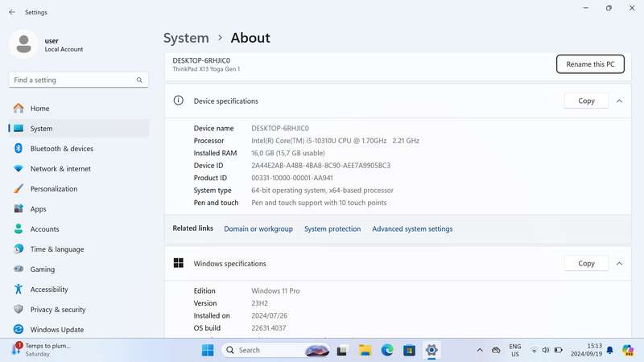The height and width of the screenshot is (362, 644).
Task: Open Privacy & security settings
Action: coord(79,310)
